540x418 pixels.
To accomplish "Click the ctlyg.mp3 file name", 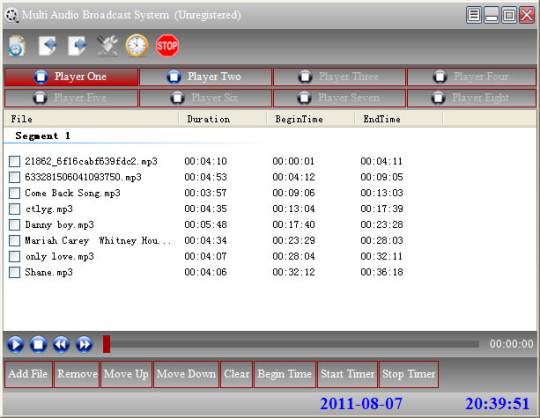I will (x=49, y=209).
